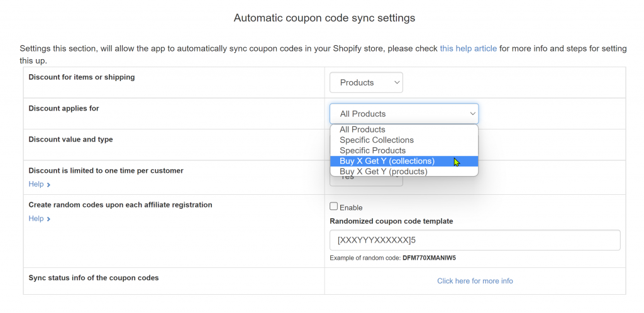
Task: Open the Products dropdown for items or shipping
Action: [x=365, y=82]
